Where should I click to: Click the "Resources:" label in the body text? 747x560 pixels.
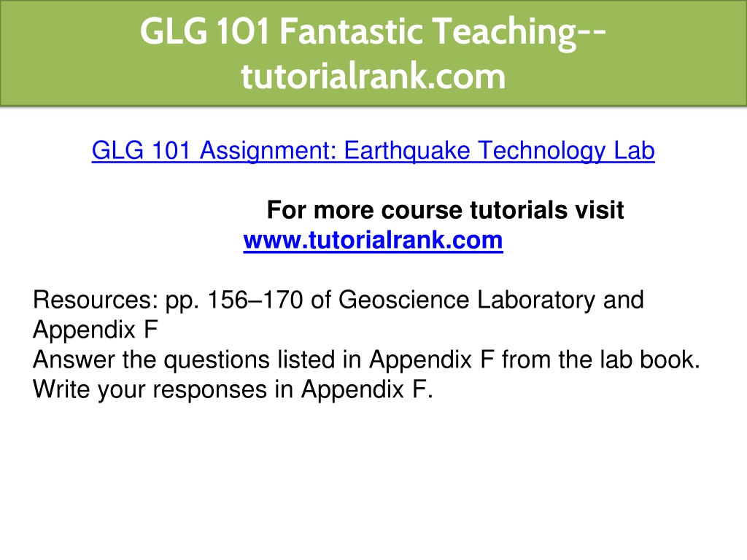96,300
